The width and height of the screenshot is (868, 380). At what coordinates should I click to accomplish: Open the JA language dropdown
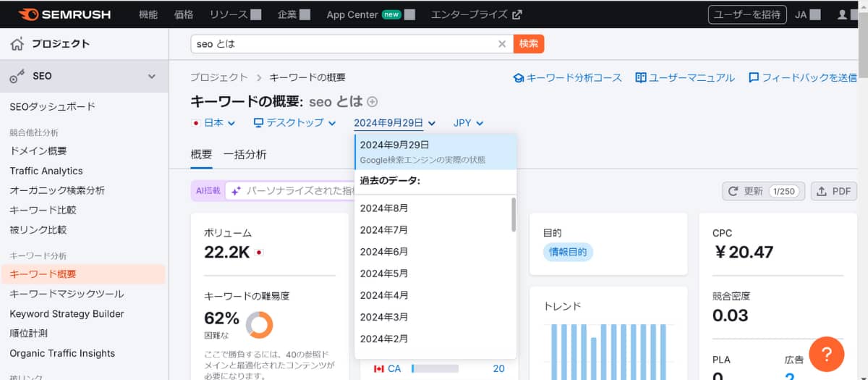pos(808,14)
